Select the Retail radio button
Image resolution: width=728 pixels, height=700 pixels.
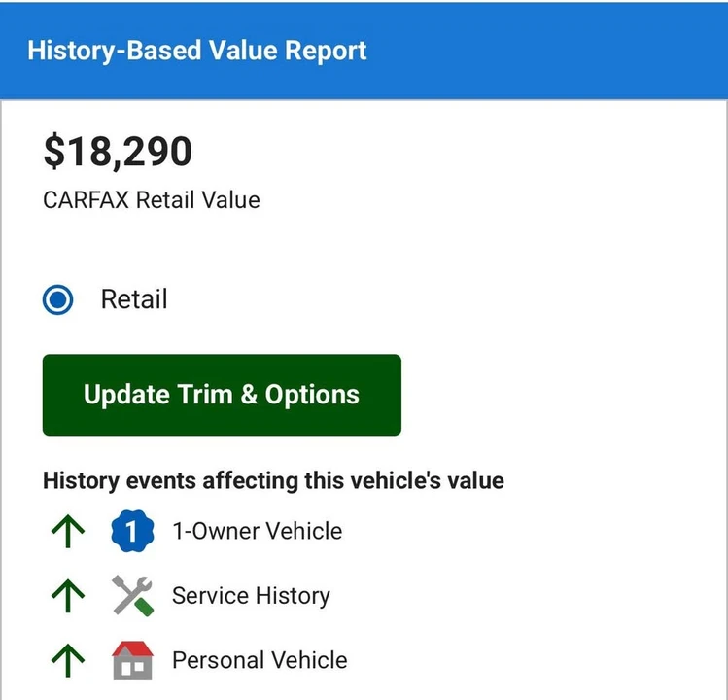click(x=57, y=299)
